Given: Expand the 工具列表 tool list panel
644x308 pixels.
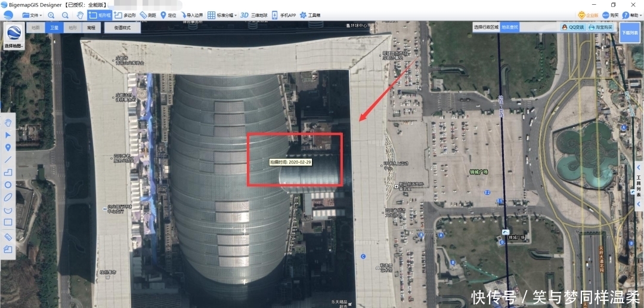Looking at the screenshot, I should (639, 186).
